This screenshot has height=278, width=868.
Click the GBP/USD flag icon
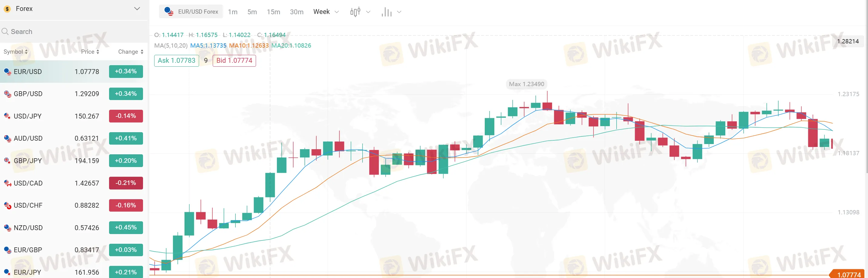pyautogui.click(x=7, y=94)
